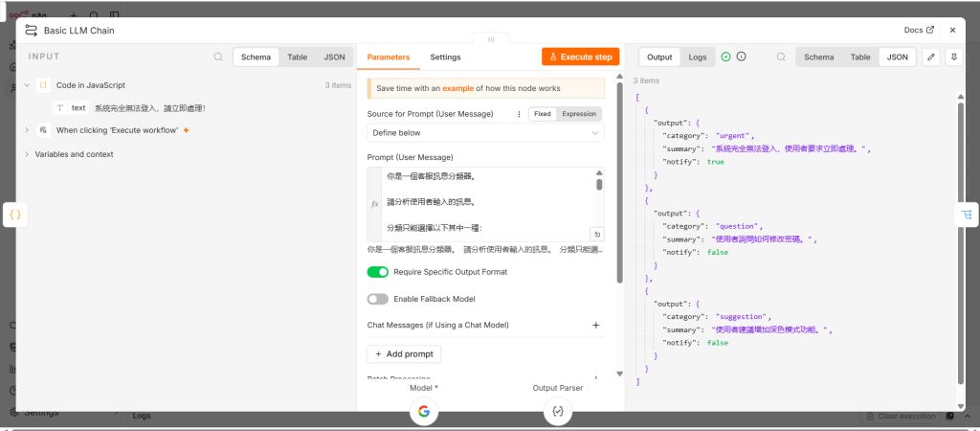The height and width of the screenshot is (431, 980).
Task: Click the Basic LLM Chain node icon
Action: click(31, 30)
